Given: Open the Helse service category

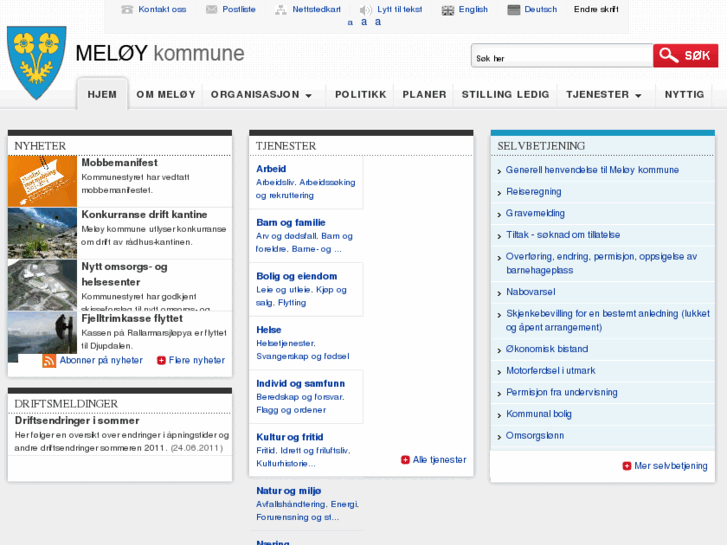Looking at the screenshot, I should (268, 330).
